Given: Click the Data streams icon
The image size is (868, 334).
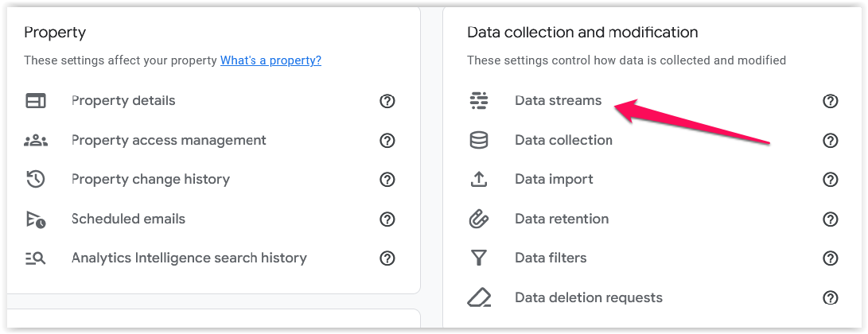Looking at the screenshot, I should pos(478,101).
